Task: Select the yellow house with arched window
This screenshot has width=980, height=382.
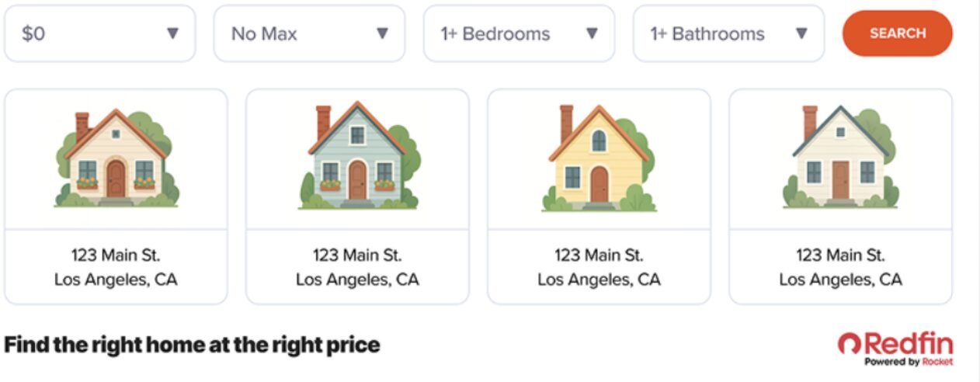Action: 599,159
